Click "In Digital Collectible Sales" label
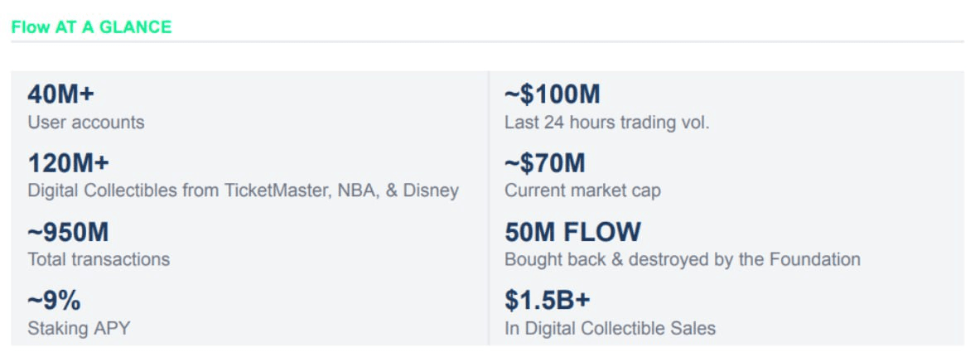 tap(611, 328)
